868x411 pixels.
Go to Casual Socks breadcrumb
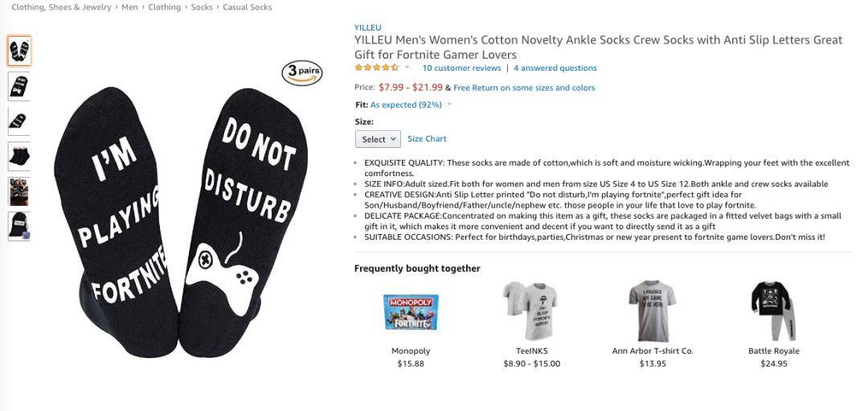tap(248, 7)
